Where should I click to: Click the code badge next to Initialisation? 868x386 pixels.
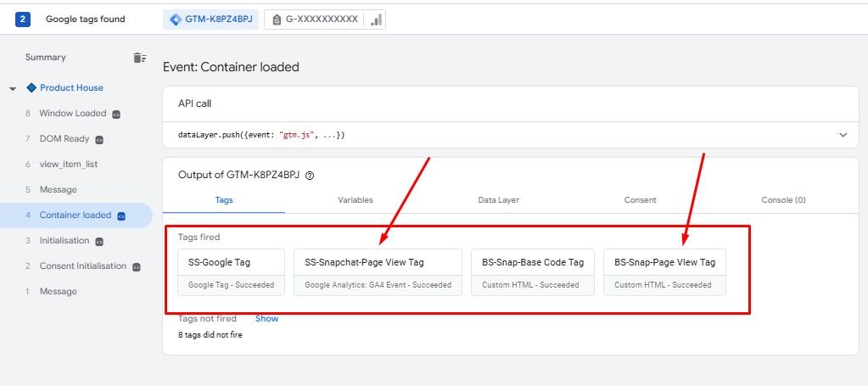pos(99,242)
